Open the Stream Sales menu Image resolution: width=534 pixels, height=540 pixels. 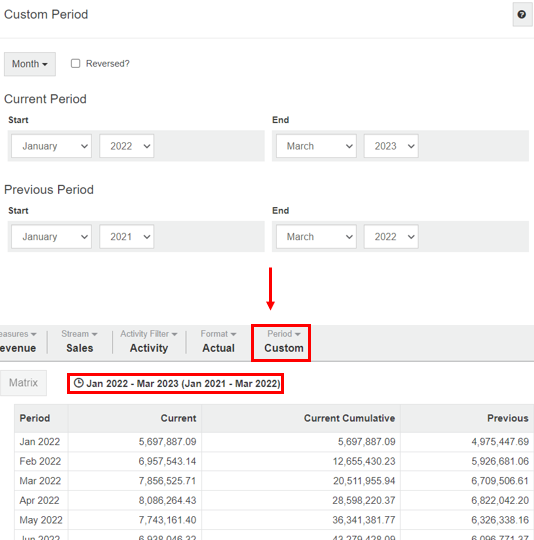pyautogui.click(x=80, y=341)
